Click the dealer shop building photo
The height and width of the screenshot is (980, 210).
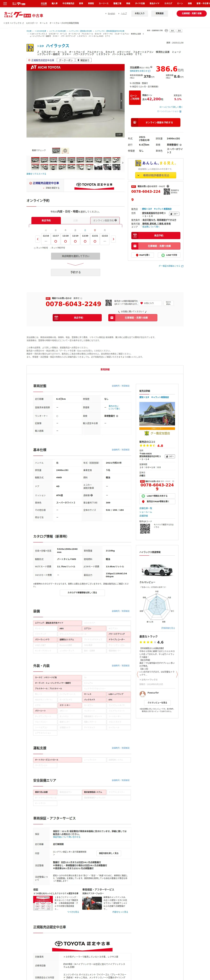pyautogui.click(x=157, y=414)
